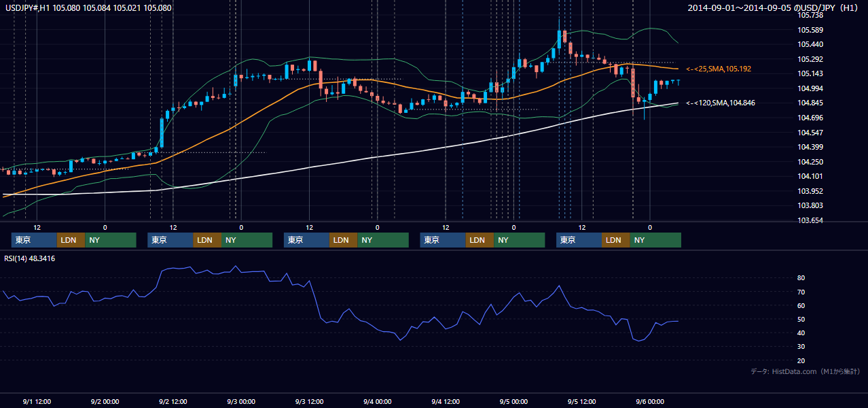Click the RSI scale value 40

(801, 333)
